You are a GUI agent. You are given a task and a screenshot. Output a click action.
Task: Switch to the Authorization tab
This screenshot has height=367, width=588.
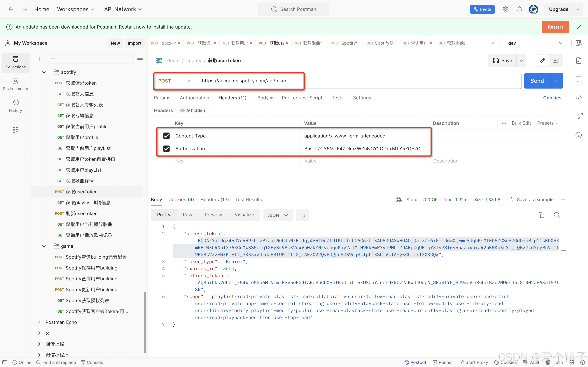(x=194, y=98)
